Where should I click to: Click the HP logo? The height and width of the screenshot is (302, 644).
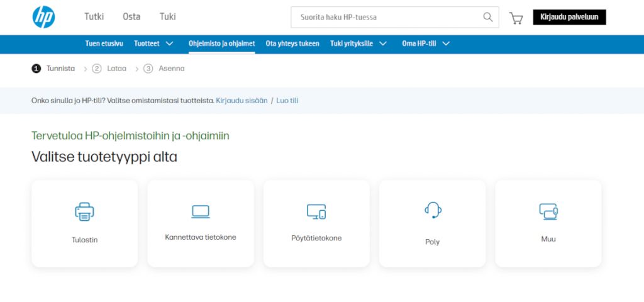43,17
